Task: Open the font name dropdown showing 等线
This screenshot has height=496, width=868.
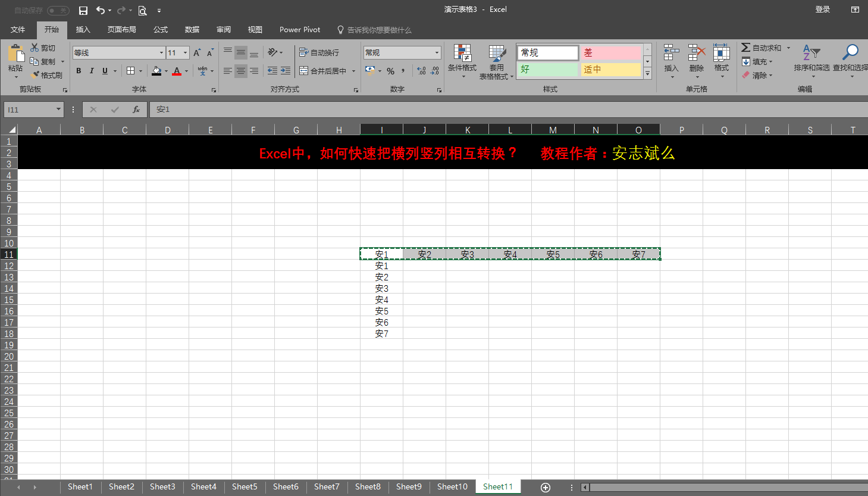Action: 161,53
